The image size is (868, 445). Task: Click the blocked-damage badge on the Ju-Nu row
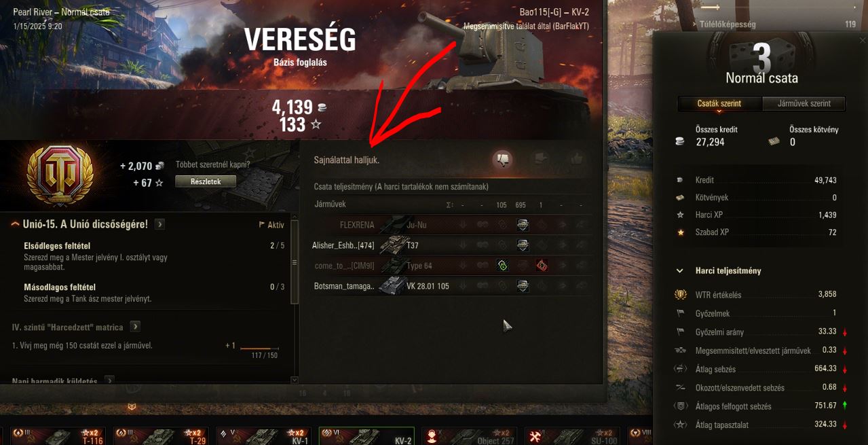pyautogui.click(x=523, y=225)
